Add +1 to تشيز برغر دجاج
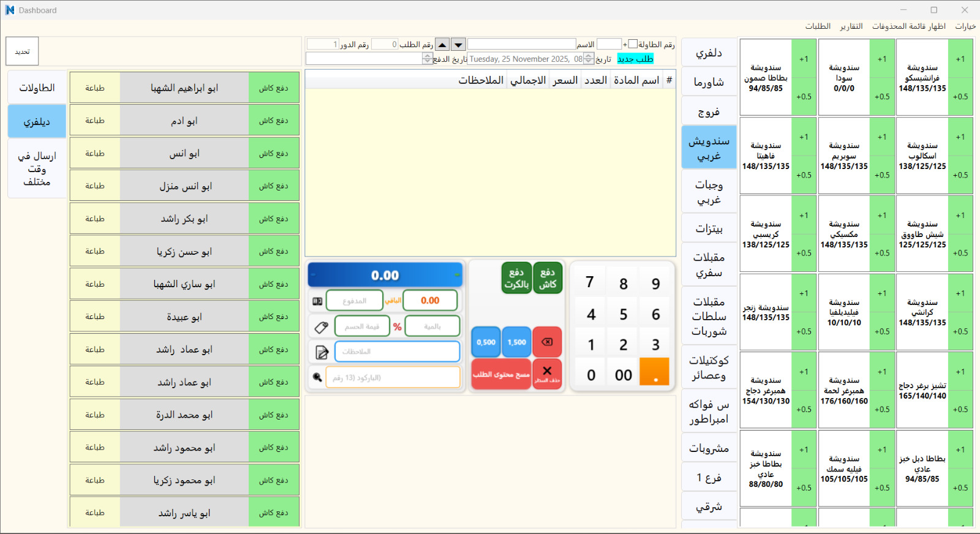 [960, 372]
